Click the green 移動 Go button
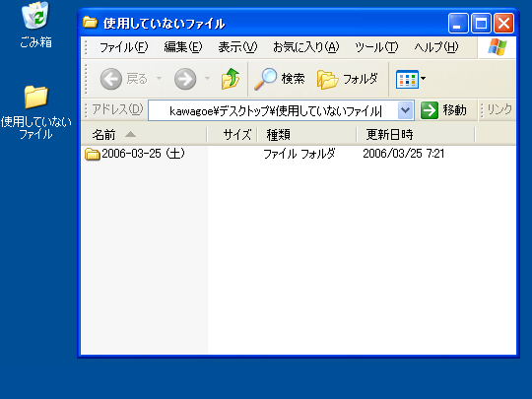 [443, 110]
